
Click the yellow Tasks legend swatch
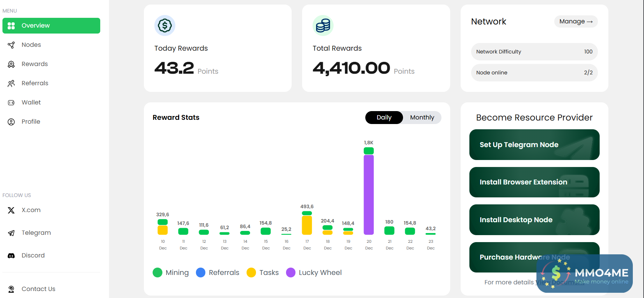click(x=251, y=272)
